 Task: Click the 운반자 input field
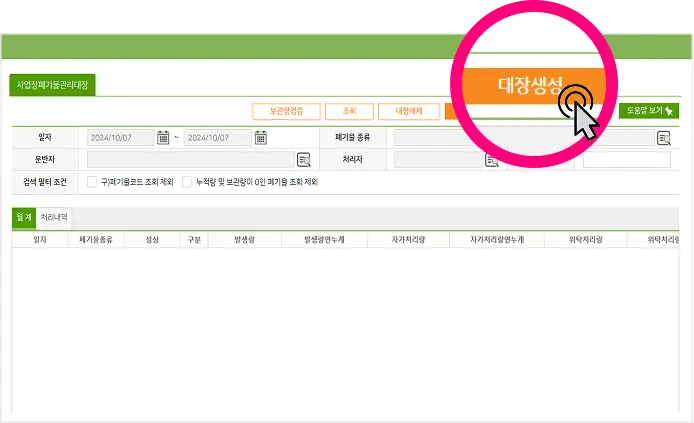point(191,160)
